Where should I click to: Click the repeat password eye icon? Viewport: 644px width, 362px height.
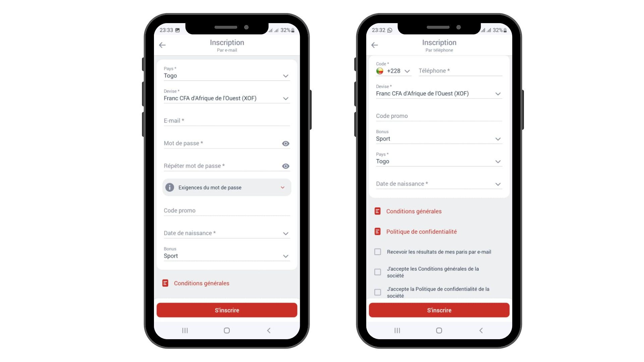coord(286,166)
